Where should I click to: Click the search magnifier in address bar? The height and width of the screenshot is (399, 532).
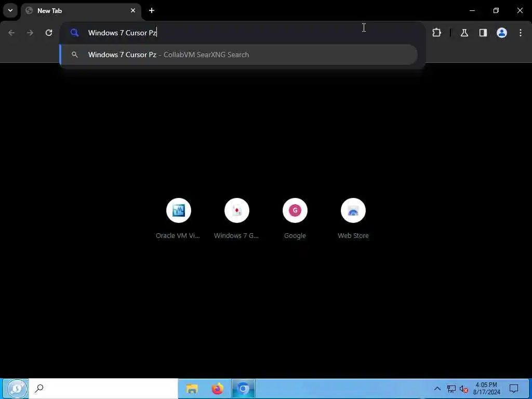(x=75, y=33)
